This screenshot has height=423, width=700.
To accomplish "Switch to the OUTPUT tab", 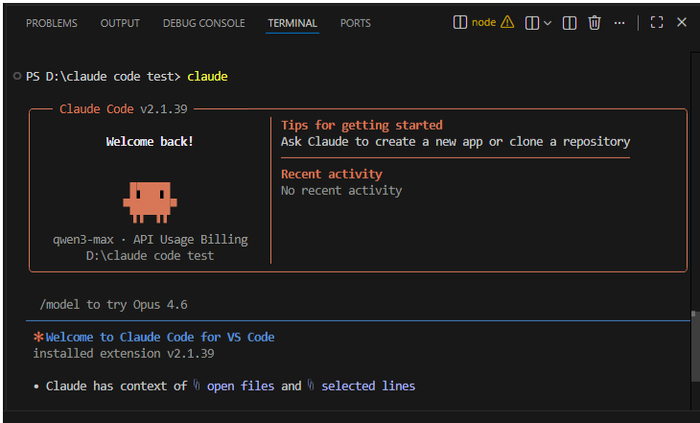I will 120,23.
